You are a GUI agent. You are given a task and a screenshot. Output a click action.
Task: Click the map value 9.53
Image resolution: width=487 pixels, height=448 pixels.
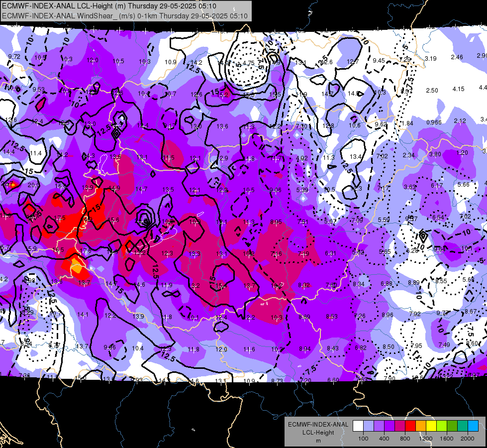[38, 90]
